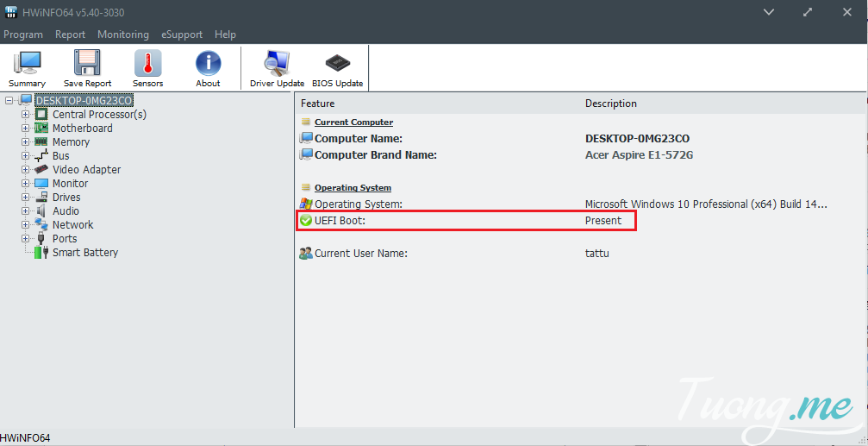Screen dimensions: 868x446
Task: Open the eSupport menu
Action: 181,35
